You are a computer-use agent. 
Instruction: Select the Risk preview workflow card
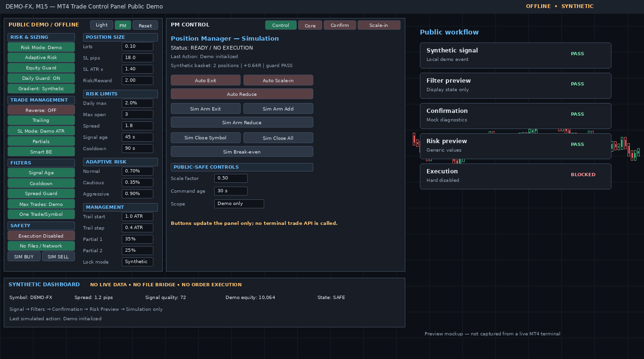coord(516,146)
